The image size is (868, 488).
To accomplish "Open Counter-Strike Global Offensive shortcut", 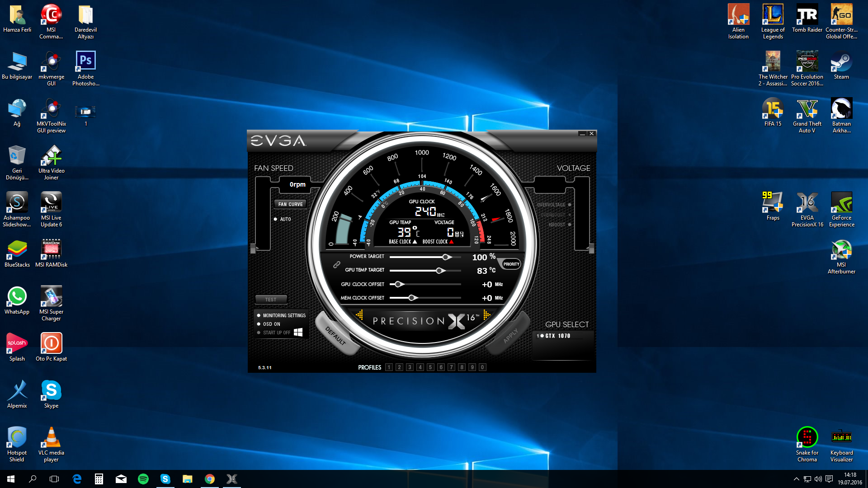I will tap(841, 21).
